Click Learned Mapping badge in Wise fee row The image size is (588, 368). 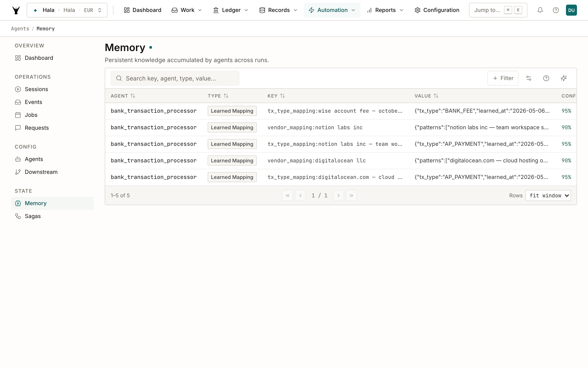[x=232, y=111]
